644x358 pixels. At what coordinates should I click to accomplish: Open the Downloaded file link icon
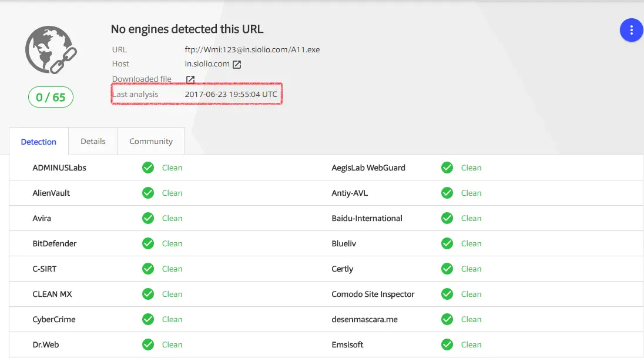pos(190,79)
